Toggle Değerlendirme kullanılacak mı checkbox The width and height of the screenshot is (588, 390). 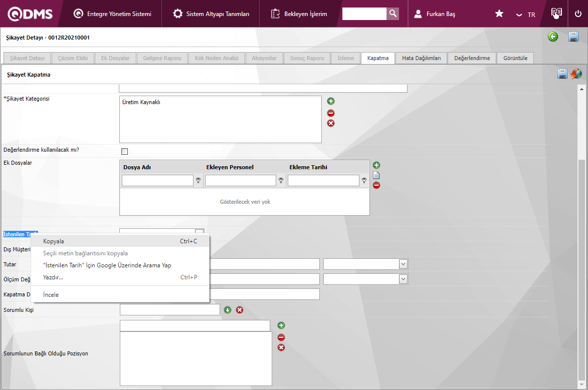pos(124,152)
